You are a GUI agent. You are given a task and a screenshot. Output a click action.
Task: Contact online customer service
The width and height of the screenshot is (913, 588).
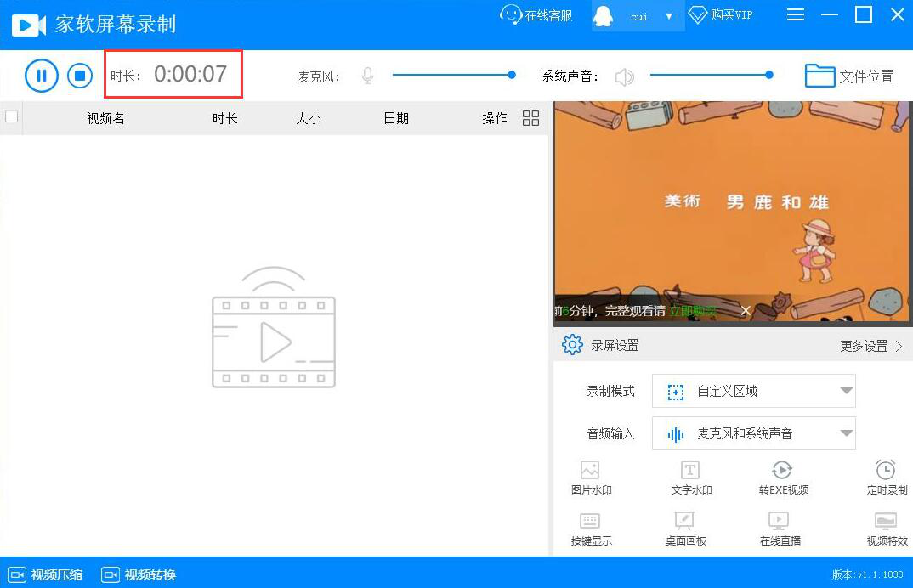(x=536, y=15)
